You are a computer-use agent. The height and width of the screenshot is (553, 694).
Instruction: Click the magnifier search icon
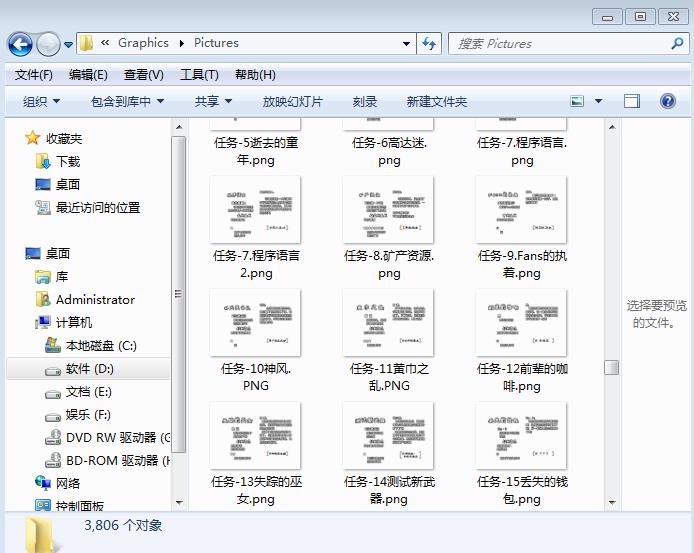pyautogui.click(x=677, y=43)
